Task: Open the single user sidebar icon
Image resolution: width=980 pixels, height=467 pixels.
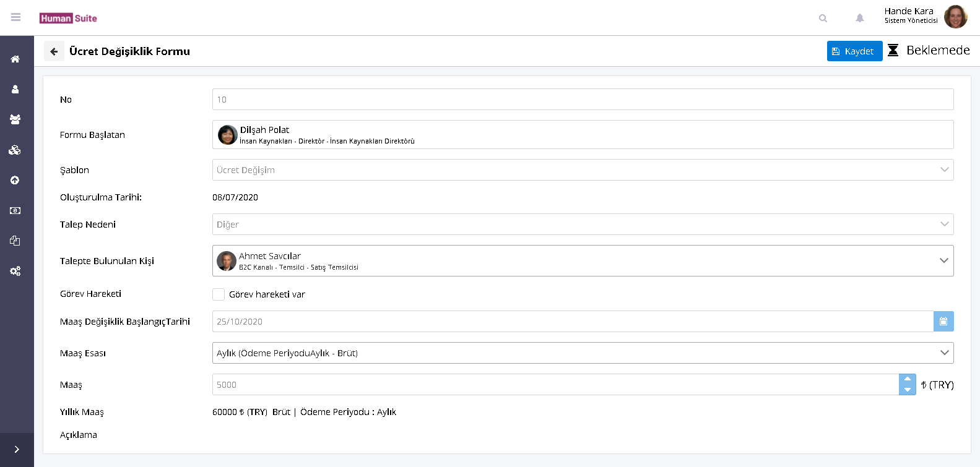Action: [15, 90]
